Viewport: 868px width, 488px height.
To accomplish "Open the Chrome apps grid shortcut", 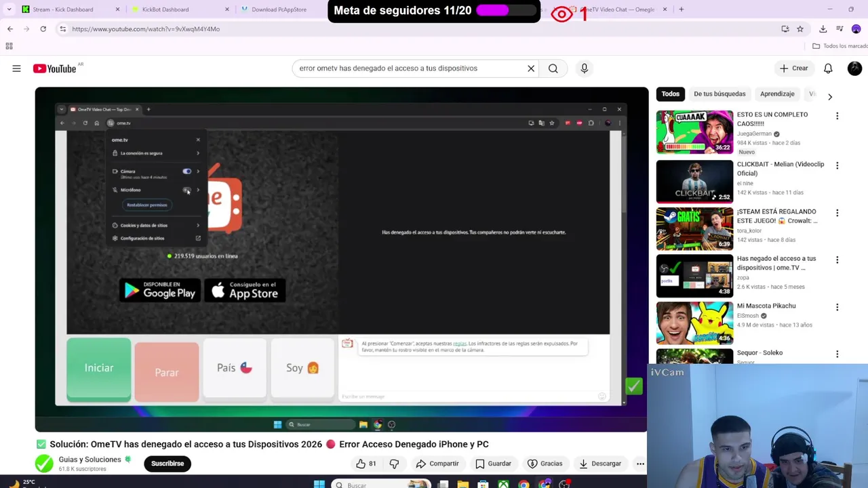I will [x=9, y=46].
